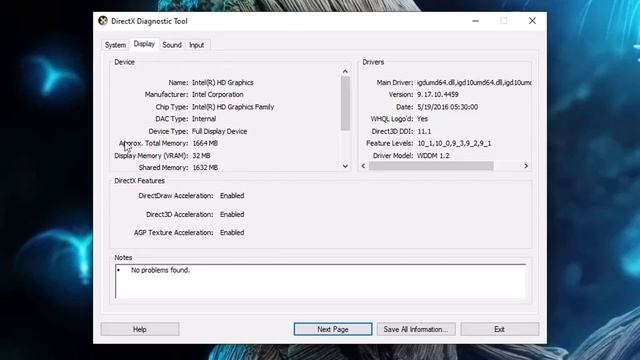Go to the Input tab
The width and height of the screenshot is (640, 360).
[196, 45]
